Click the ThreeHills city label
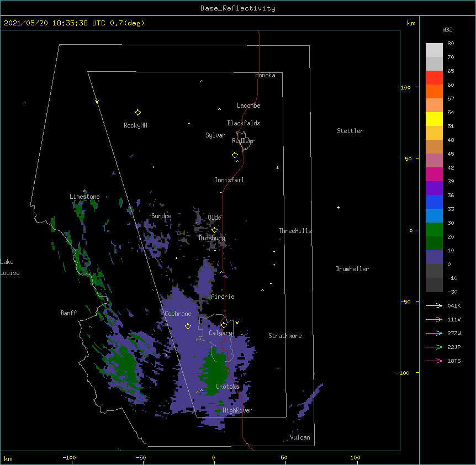Image resolution: width=476 pixels, height=465 pixels. (x=295, y=231)
